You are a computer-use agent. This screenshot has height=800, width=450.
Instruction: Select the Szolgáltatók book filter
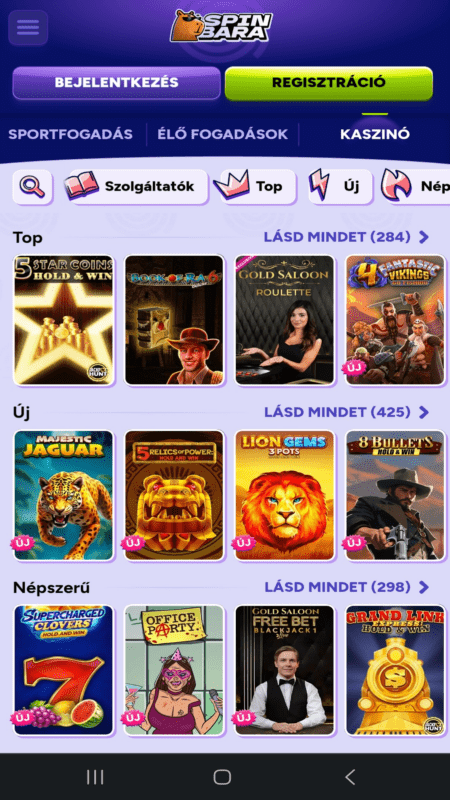[136, 187]
